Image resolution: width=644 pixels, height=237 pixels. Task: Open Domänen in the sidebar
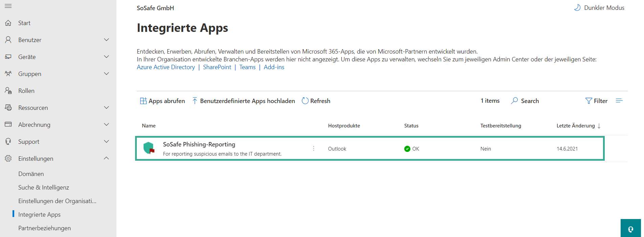tap(31, 174)
